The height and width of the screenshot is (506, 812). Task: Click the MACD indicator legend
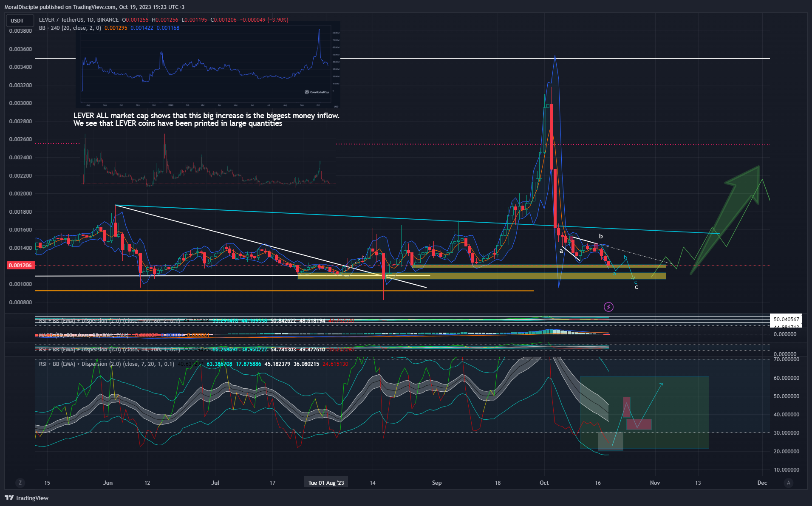[x=83, y=335]
